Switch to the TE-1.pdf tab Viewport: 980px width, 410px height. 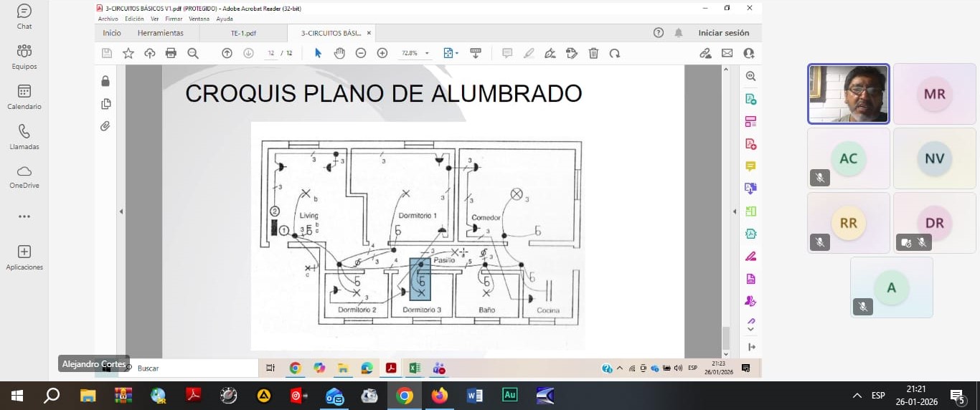(x=243, y=33)
